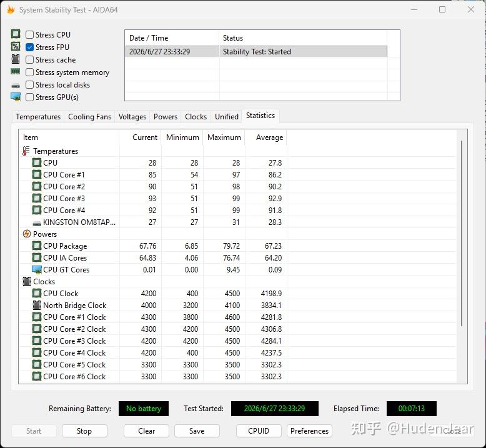486x448 pixels.
Task: Open the CPUID window
Action: tap(259, 431)
